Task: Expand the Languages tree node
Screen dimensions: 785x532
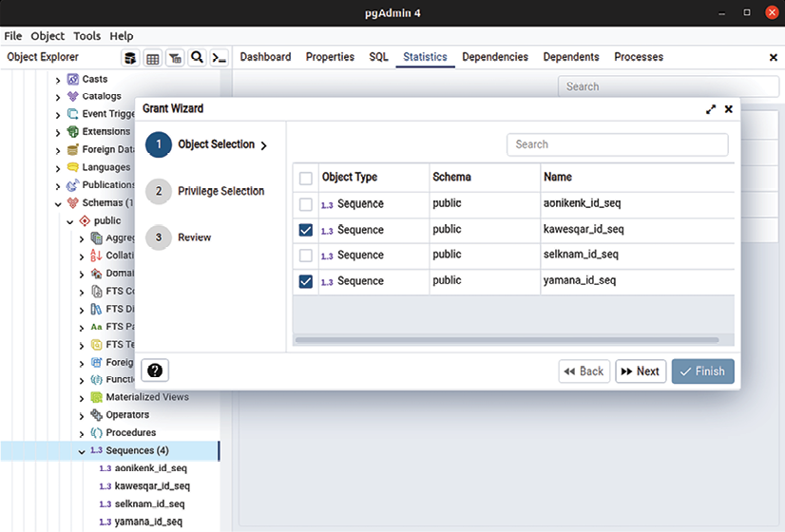Action: (x=58, y=168)
